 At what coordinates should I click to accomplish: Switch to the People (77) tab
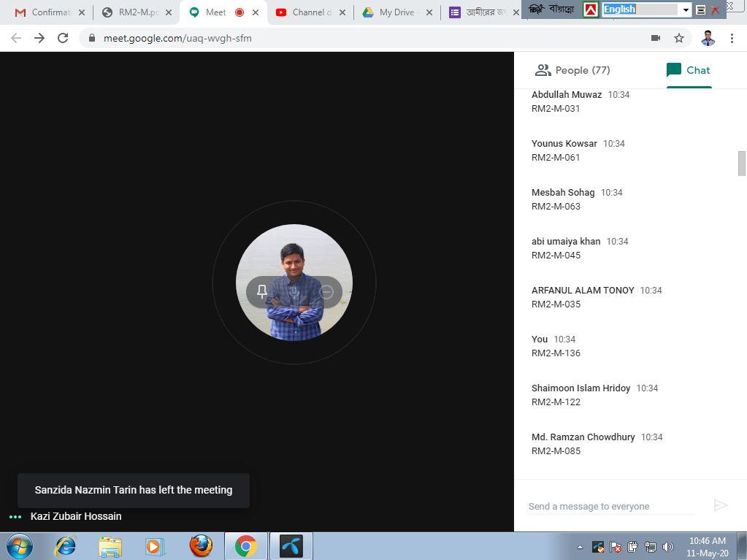572,70
